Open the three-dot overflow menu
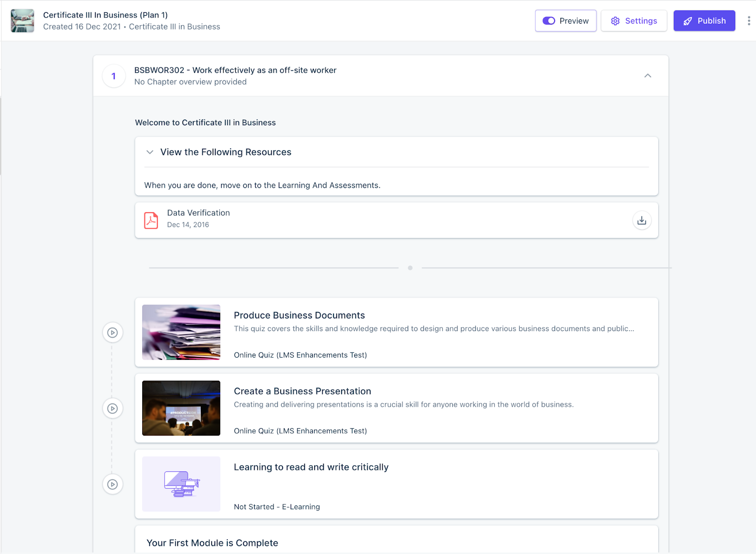The height and width of the screenshot is (554, 756). point(748,20)
